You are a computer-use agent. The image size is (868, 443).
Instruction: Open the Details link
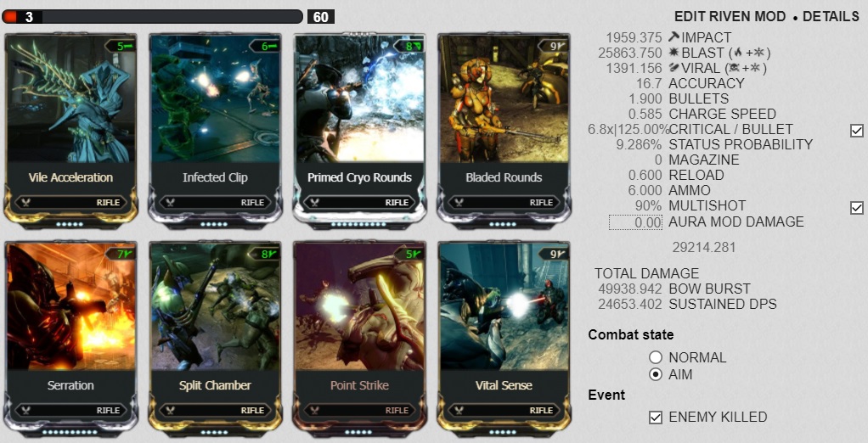point(831,17)
